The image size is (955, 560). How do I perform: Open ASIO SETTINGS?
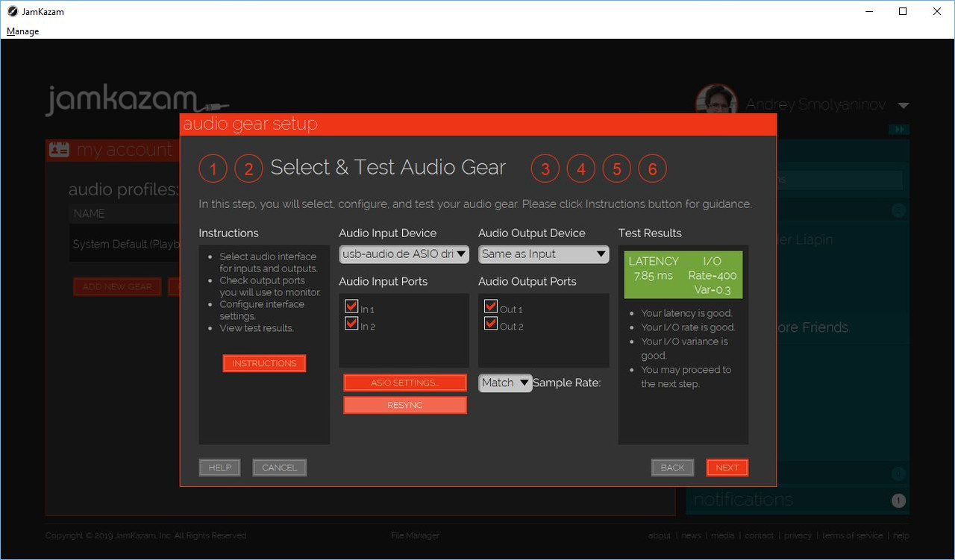pos(404,383)
